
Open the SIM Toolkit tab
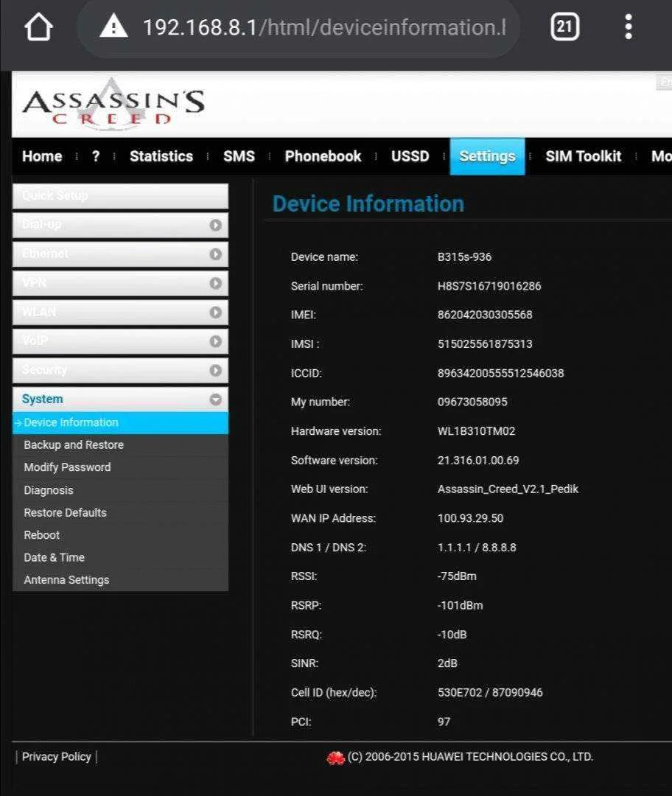coord(583,156)
